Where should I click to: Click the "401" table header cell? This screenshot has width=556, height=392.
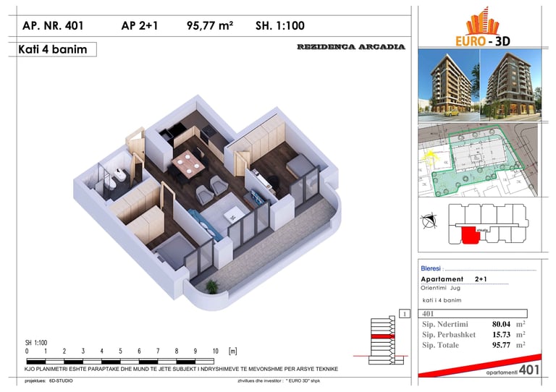point(473,313)
